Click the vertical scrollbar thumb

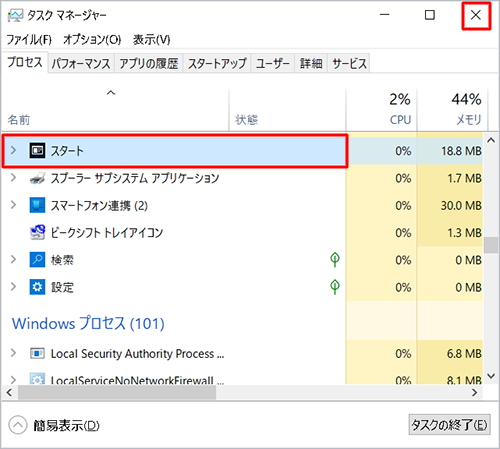tap(491, 245)
